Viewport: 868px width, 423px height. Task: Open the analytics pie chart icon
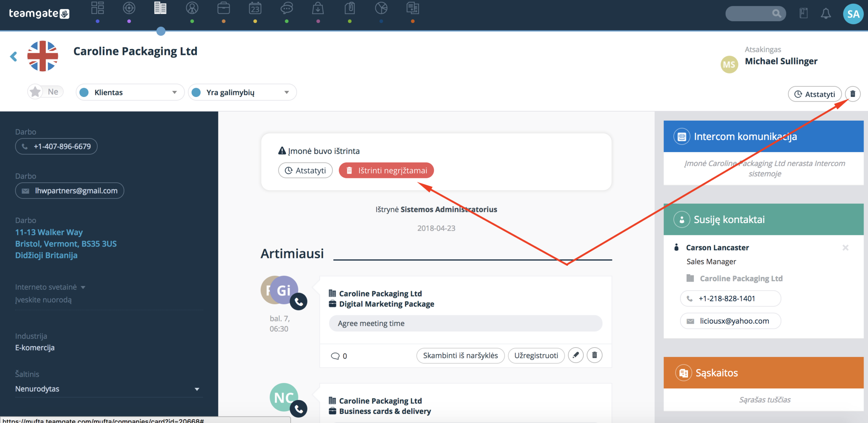point(381,8)
